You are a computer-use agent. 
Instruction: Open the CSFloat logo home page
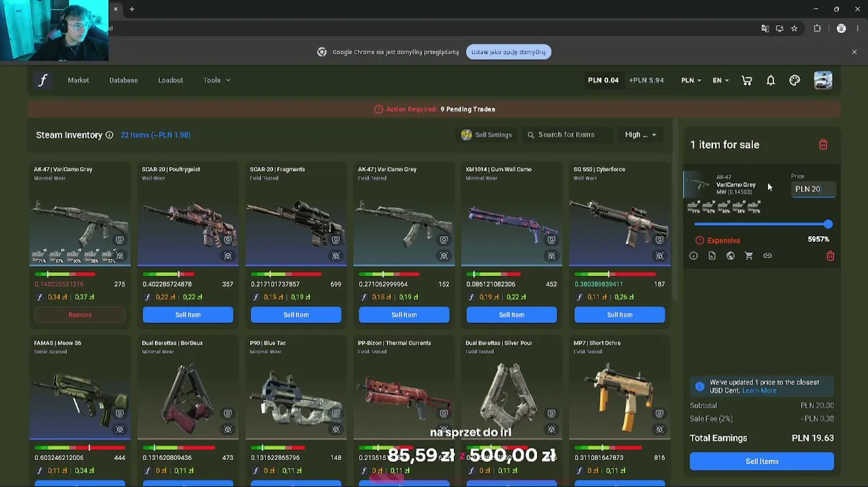click(x=43, y=80)
